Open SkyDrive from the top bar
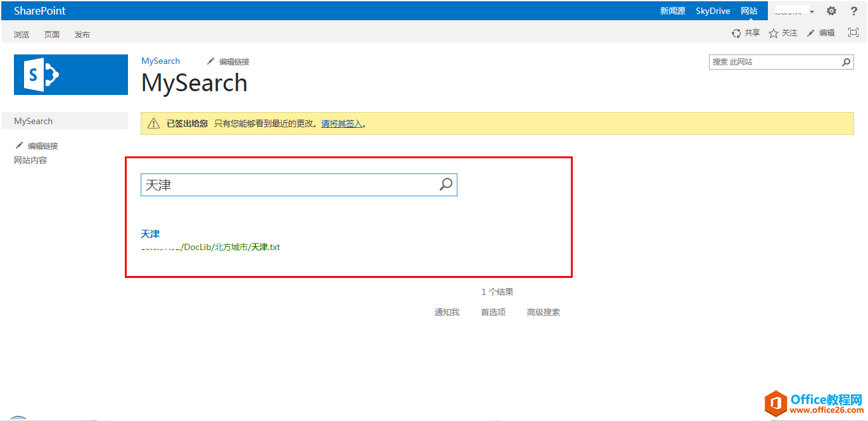The height and width of the screenshot is (421, 868). (x=712, y=11)
